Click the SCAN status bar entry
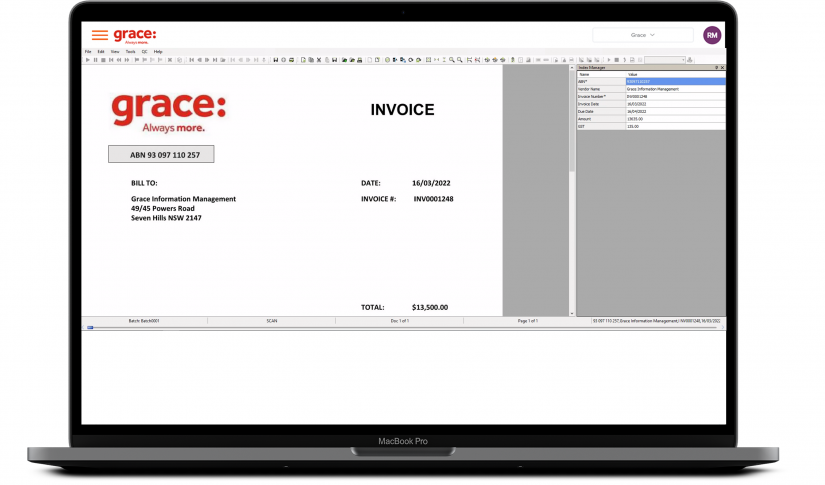 (271, 320)
